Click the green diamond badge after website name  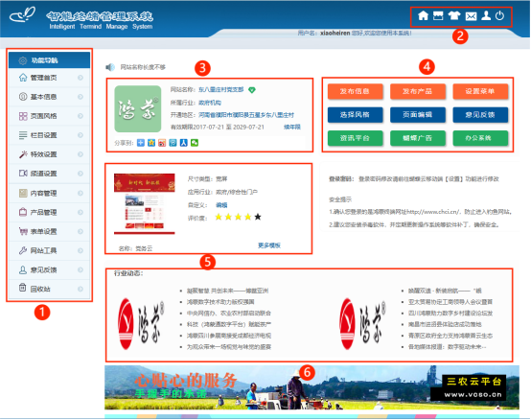tap(252, 90)
